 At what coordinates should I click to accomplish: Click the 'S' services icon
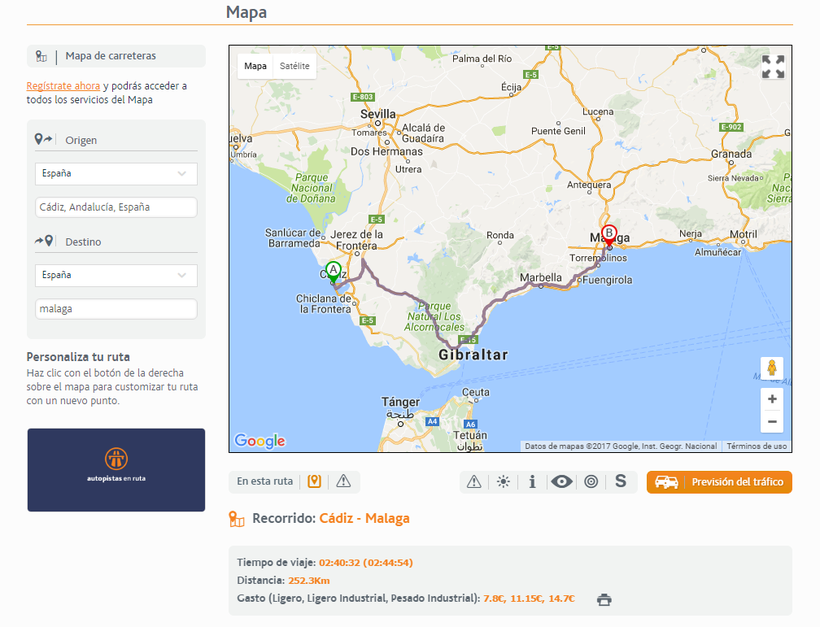point(620,482)
